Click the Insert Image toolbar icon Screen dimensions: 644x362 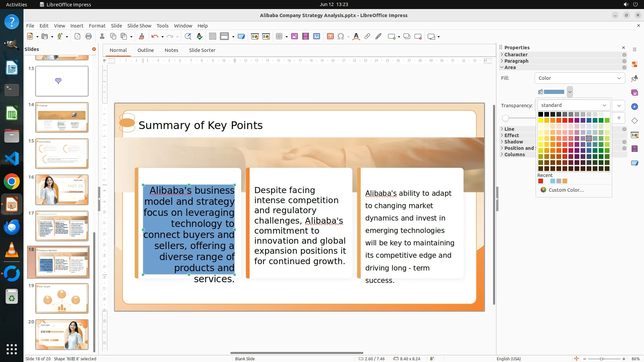(x=294, y=37)
